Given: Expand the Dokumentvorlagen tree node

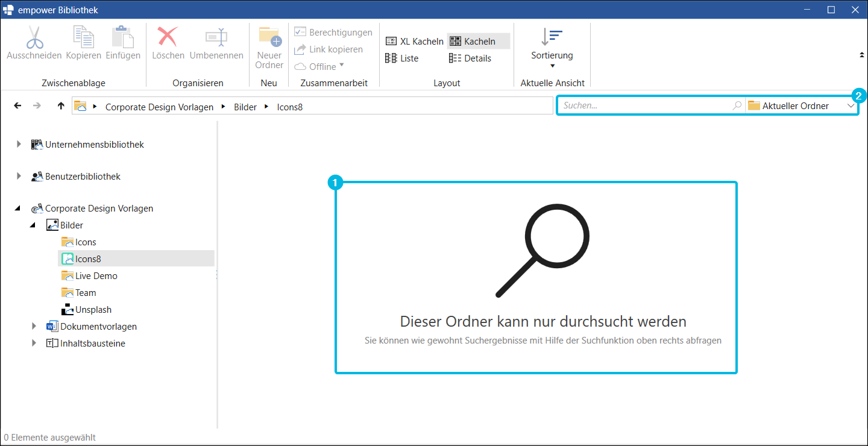Looking at the screenshot, I should tap(34, 327).
